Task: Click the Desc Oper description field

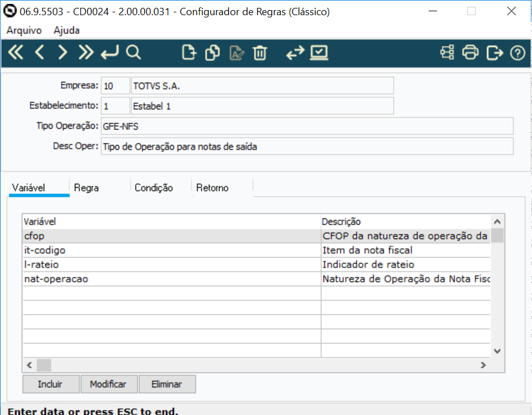Action: click(307, 147)
